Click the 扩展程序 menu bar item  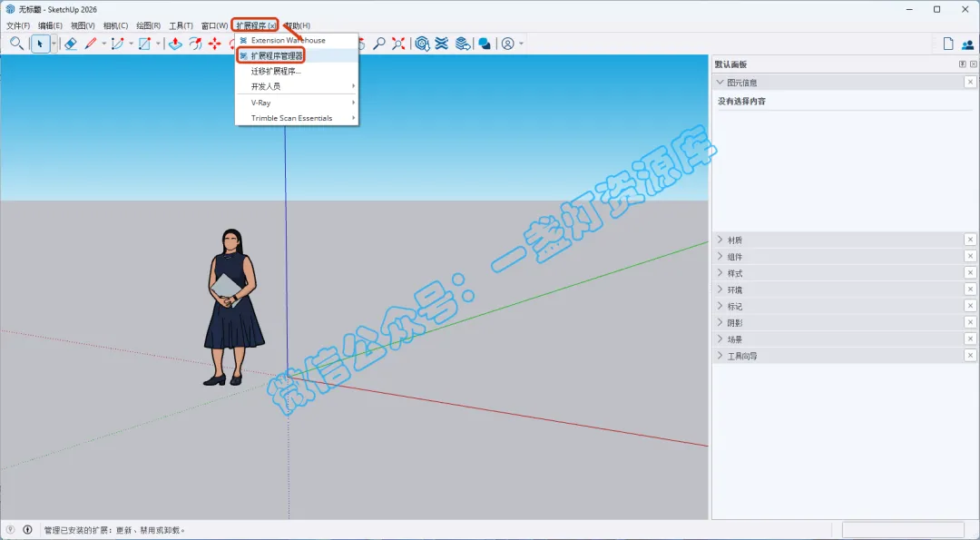pyautogui.click(x=255, y=25)
